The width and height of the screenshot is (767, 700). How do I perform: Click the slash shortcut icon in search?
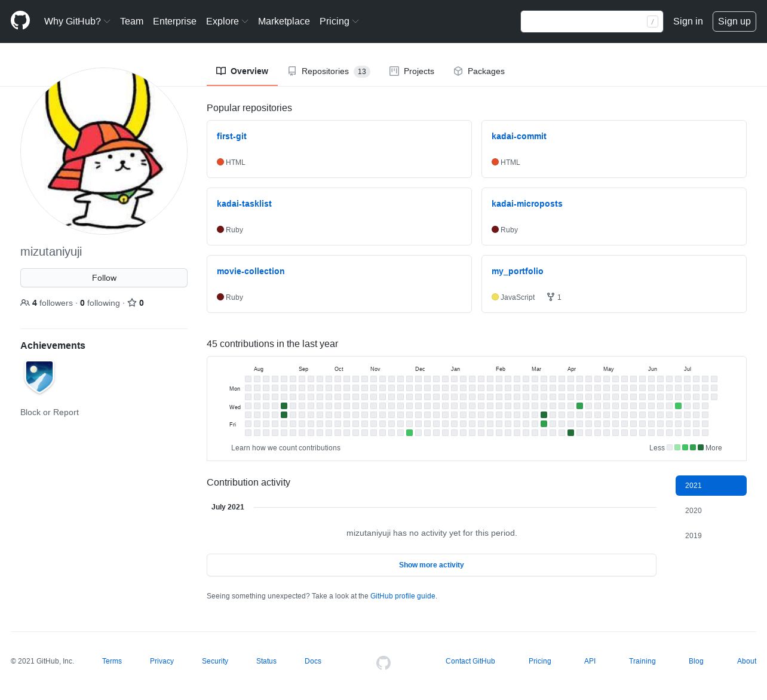(x=652, y=22)
